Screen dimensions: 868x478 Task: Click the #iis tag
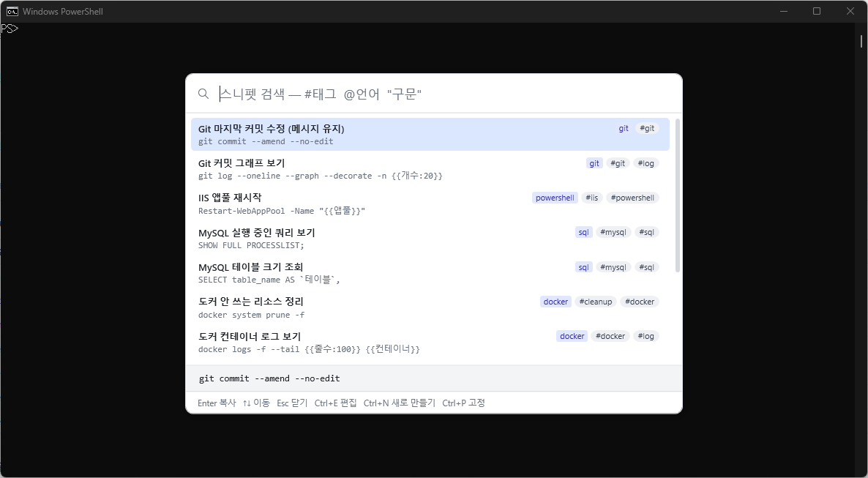[x=592, y=198]
